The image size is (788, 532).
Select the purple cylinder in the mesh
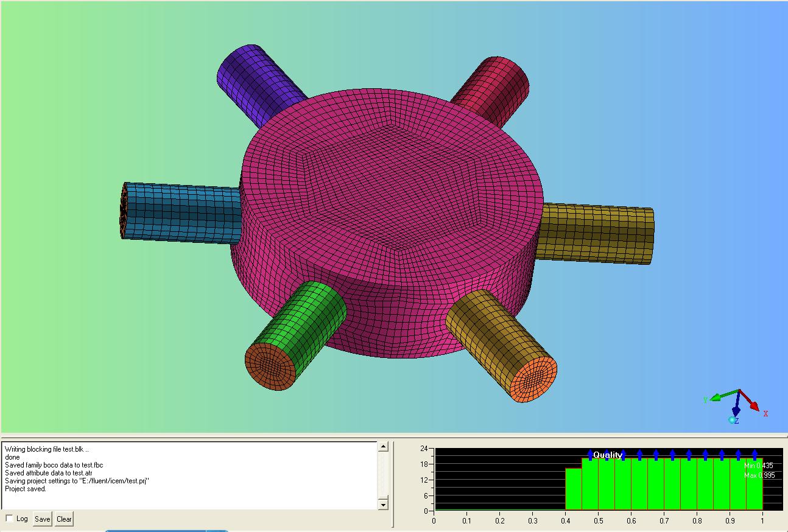coord(259,78)
